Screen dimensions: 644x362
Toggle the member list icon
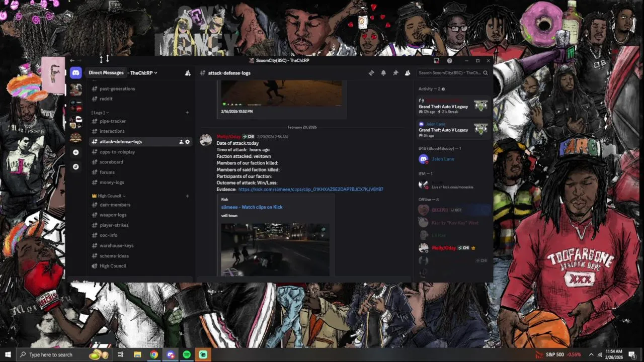(408, 73)
